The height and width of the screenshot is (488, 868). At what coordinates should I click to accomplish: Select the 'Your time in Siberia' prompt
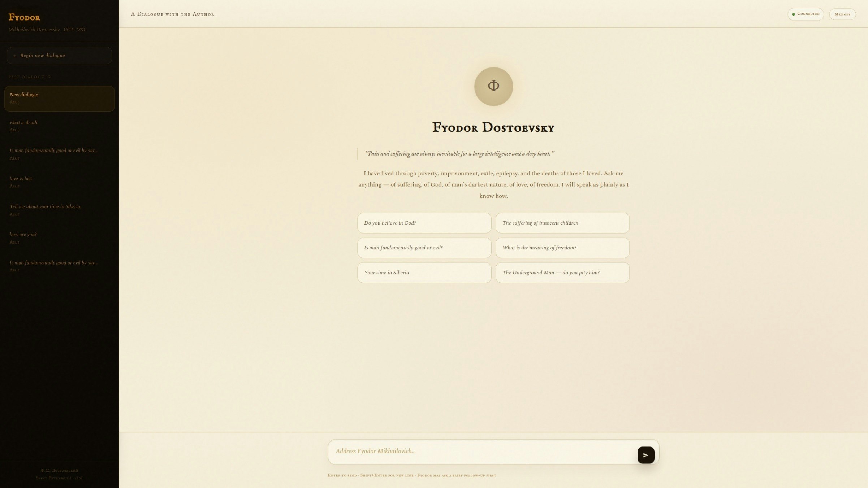(x=424, y=273)
